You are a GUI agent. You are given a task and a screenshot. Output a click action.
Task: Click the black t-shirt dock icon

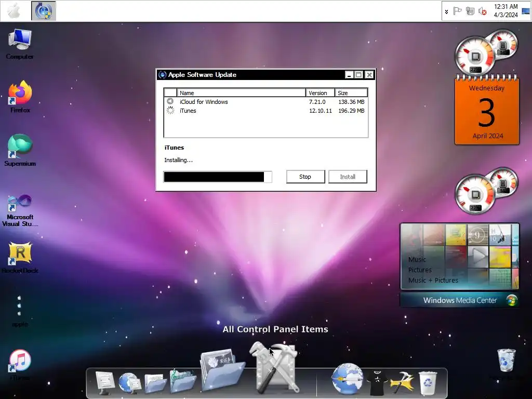pyautogui.click(x=377, y=383)
